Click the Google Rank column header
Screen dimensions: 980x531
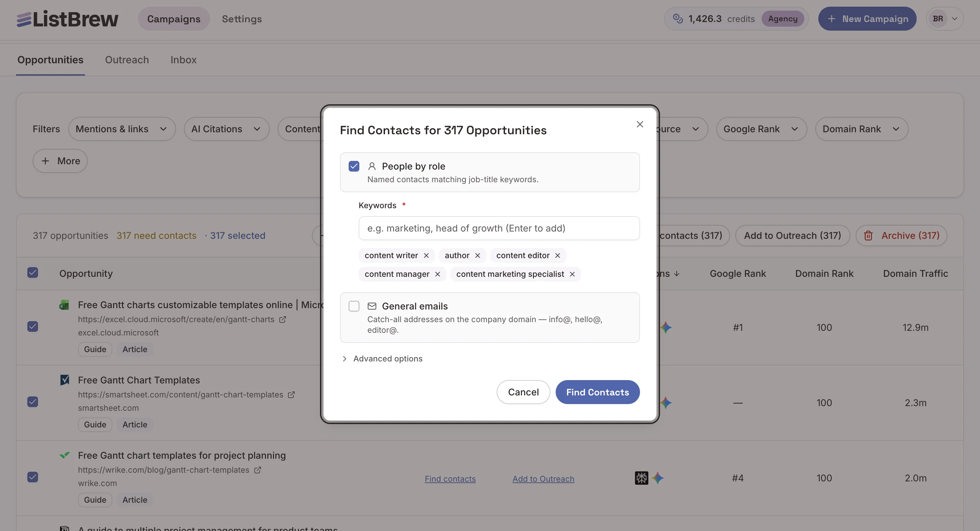click(x=738, y=273)
